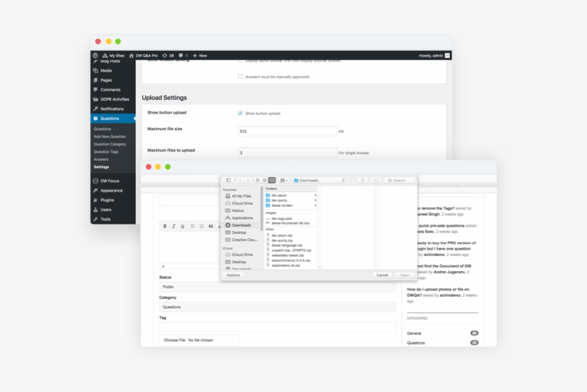Click Open in the file dialog
The height and width of the screenshot is (392, 587).
click(x=404, y=275)
